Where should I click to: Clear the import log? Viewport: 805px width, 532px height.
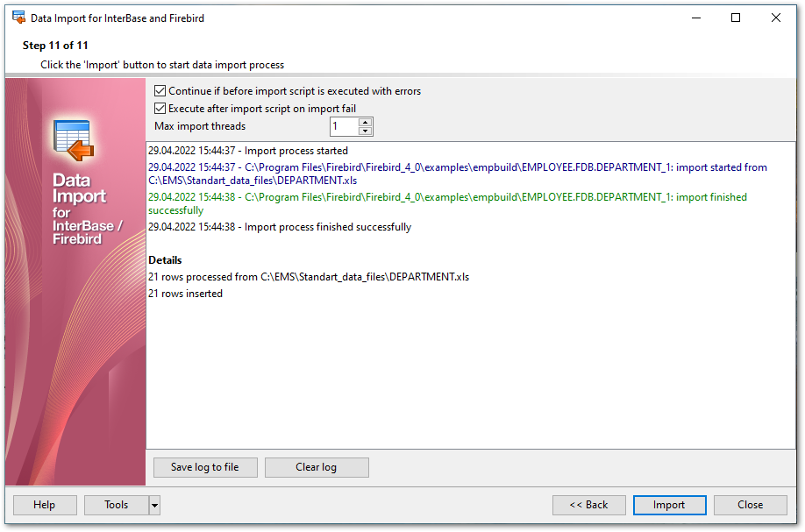pos(317,467)
